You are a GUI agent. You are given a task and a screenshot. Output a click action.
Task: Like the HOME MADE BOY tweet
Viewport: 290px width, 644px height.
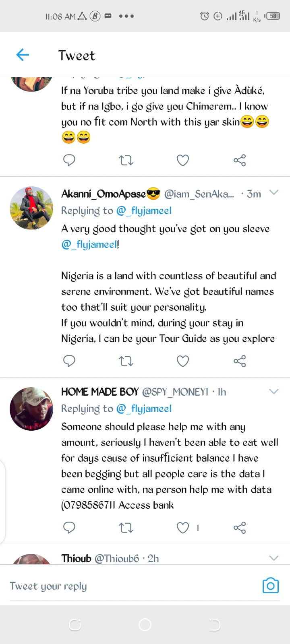pyautogui.click(x=183, y=527)
